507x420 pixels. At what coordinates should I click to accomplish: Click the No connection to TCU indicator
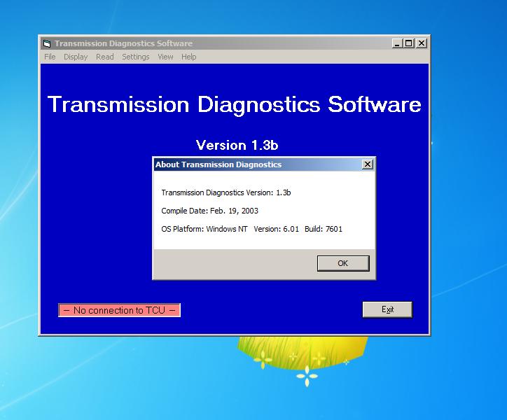(x=119, y=310)
